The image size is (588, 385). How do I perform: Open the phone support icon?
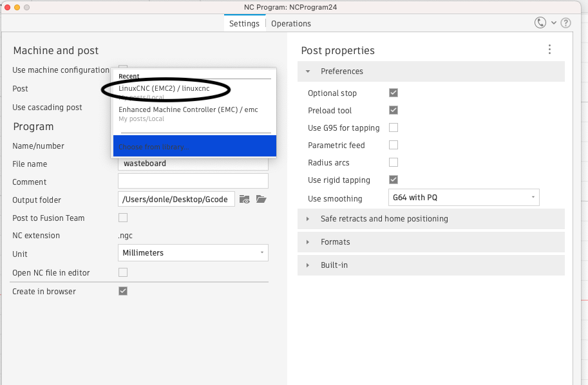(540, 23)
